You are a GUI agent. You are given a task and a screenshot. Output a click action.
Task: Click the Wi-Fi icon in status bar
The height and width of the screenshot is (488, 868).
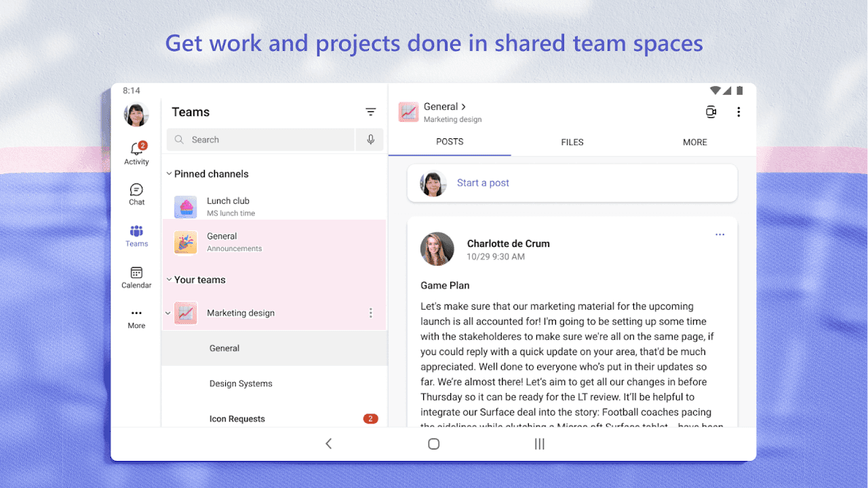click(x=715, y=91)
